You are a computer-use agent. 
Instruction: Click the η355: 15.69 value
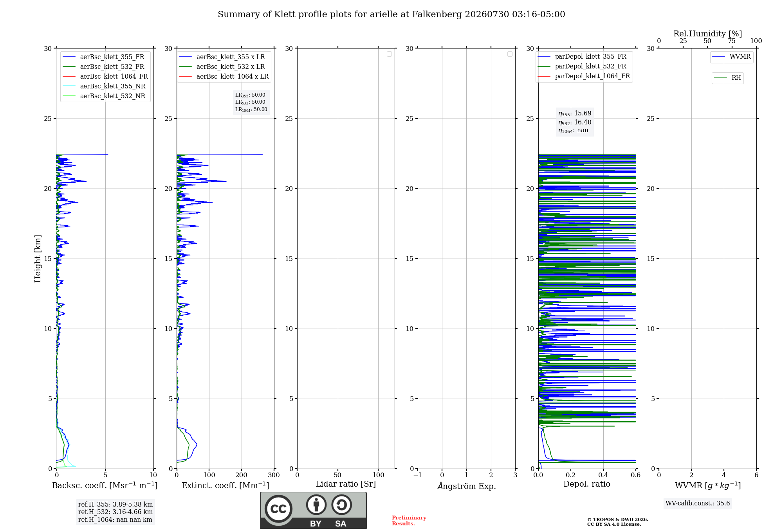575,113
